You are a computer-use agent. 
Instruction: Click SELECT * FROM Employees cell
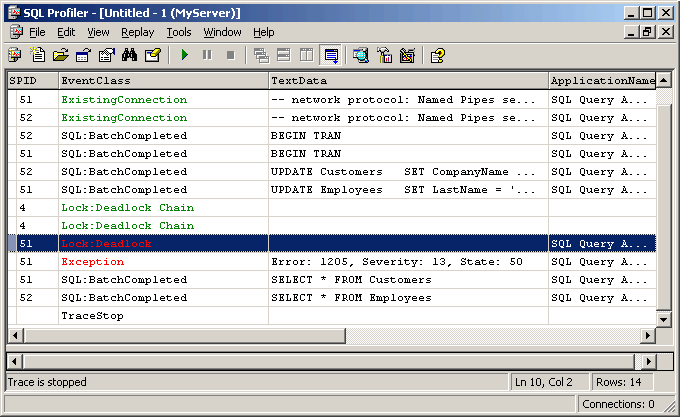point(409,298)
